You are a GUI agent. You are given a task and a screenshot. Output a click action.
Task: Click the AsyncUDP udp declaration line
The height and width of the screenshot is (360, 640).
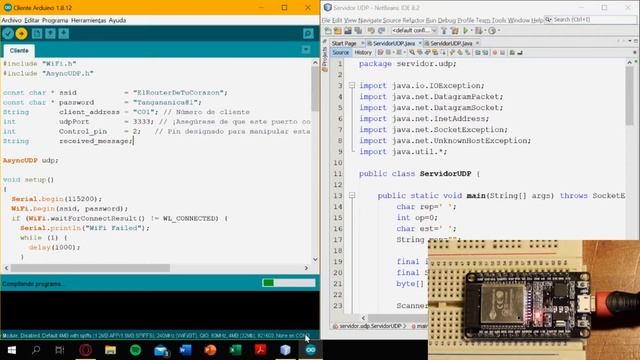point(31,160)
